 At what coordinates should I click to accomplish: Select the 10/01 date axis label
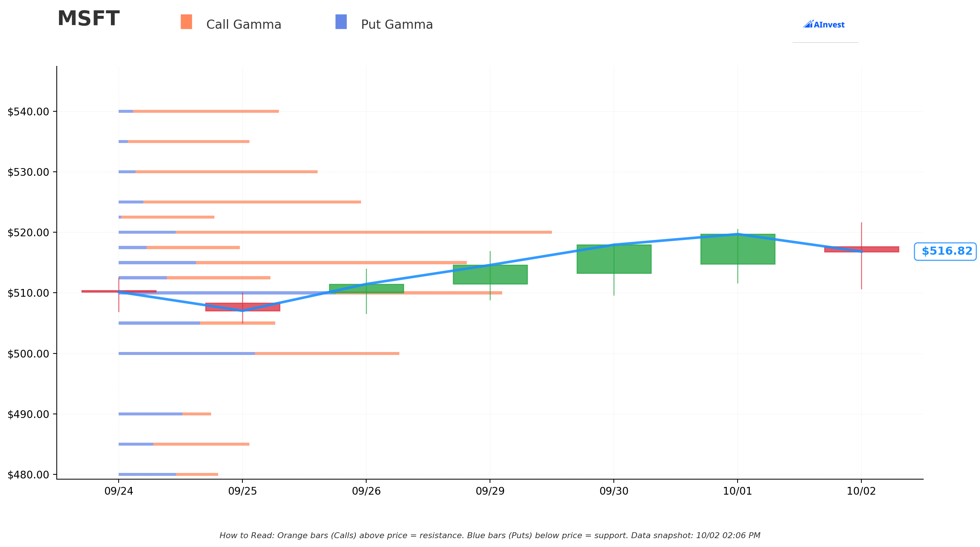coord(738,491)
